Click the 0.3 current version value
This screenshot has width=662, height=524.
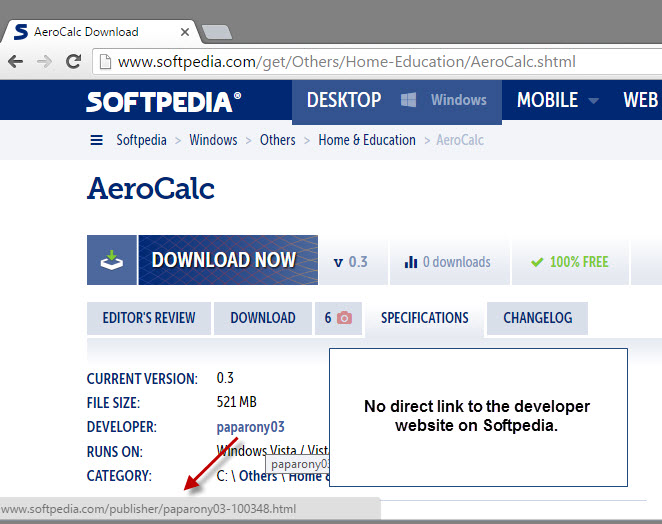[225, 378]
